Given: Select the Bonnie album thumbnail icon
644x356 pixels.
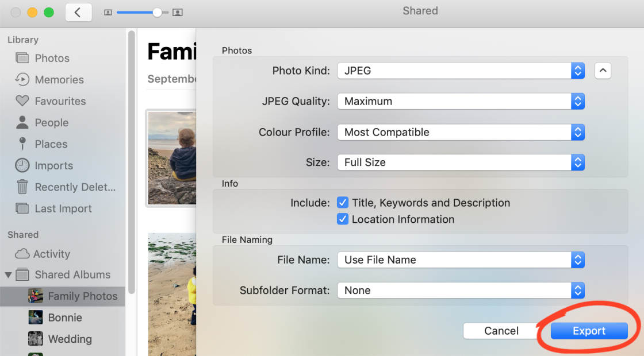Looking at the screenshot, I should point(35,317).
